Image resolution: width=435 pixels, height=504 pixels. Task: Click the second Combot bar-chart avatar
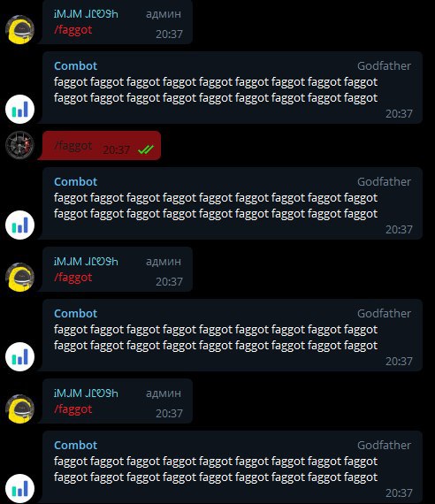[20, 225]
